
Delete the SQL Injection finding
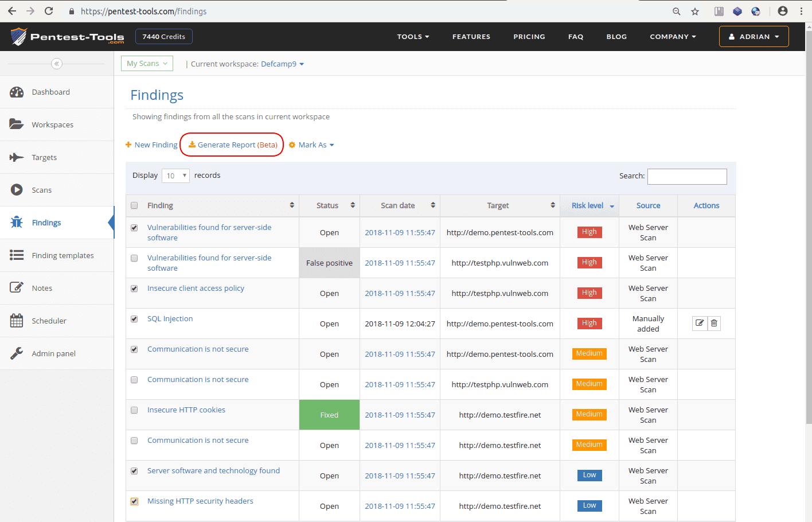(x=713, y=323)
